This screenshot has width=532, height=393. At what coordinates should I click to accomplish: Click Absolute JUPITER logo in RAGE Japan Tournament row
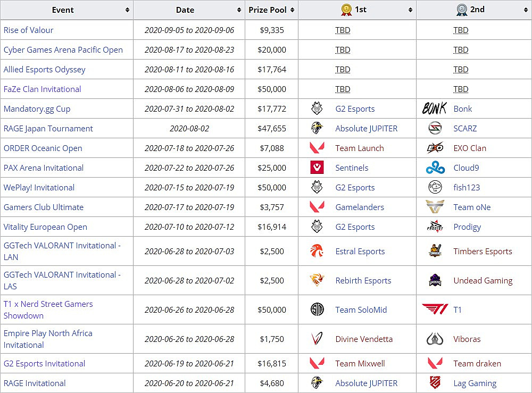317,128
